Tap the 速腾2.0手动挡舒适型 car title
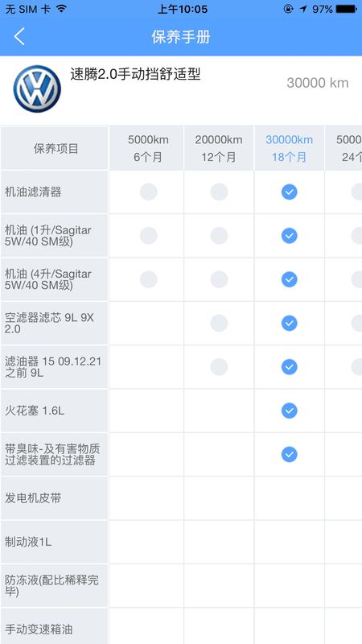362x644 pixels. click(135, 74)
